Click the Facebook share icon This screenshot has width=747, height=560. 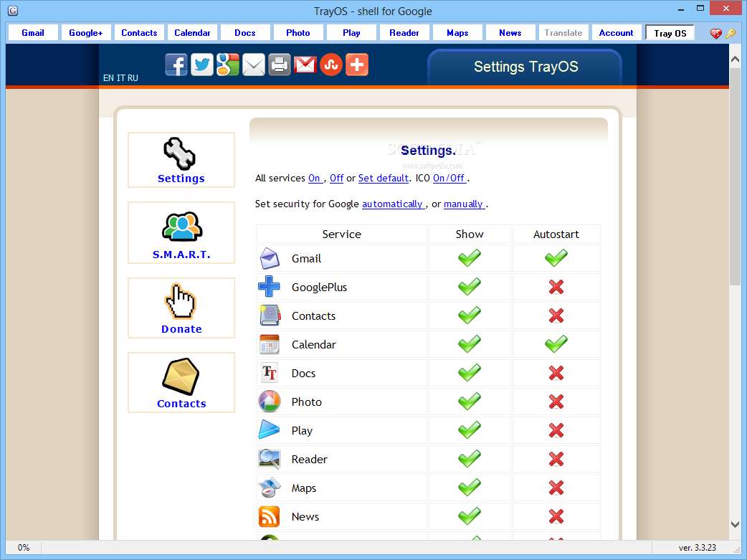[x=176, y=65]
